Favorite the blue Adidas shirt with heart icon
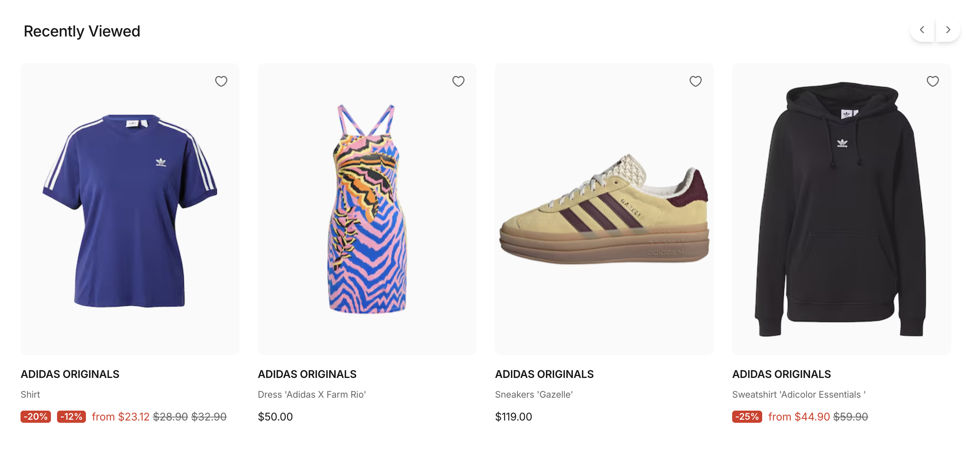The image size is (980, 457). point(221,81)
